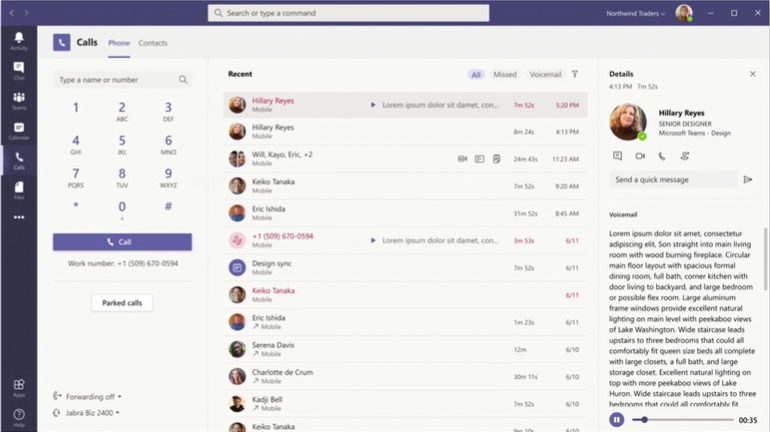
Task: Click the purple Call button
Action: click(122, 242)
